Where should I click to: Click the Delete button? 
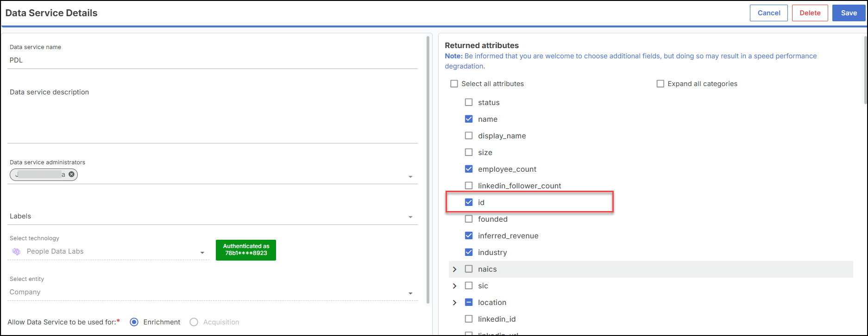coord(810,13)
